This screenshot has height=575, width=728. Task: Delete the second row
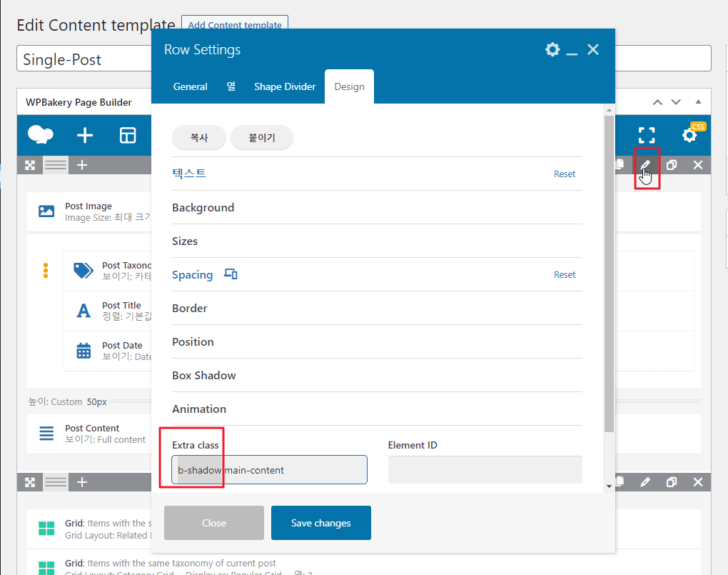pos(698,482)
